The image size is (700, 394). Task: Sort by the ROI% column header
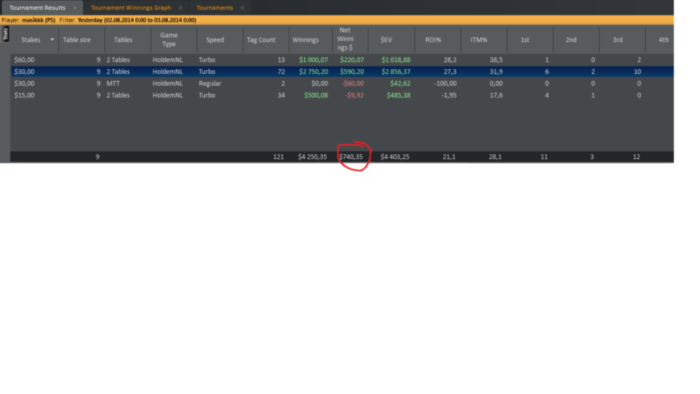[x=433, y=40]
